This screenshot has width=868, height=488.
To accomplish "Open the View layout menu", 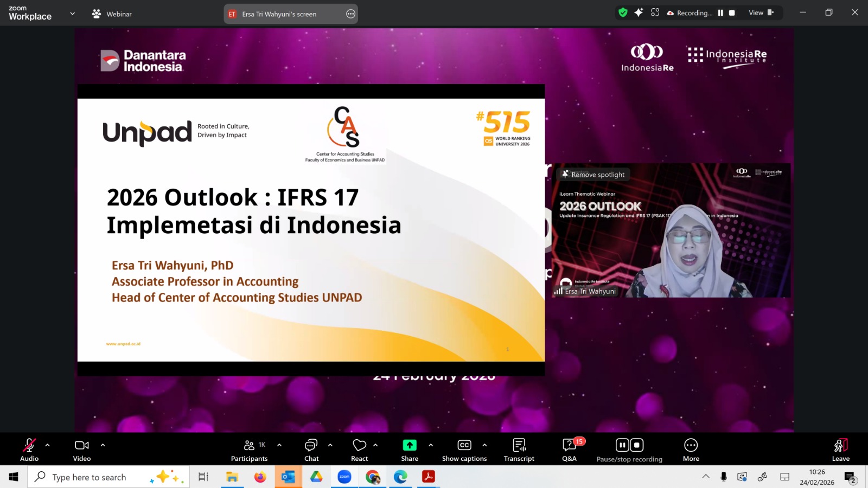I will point(761,12).
